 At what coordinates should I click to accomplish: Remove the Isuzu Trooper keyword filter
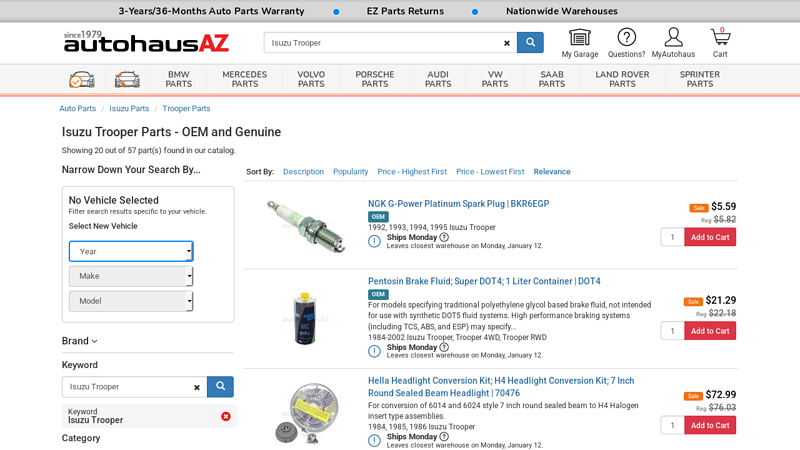click(226, 416)
